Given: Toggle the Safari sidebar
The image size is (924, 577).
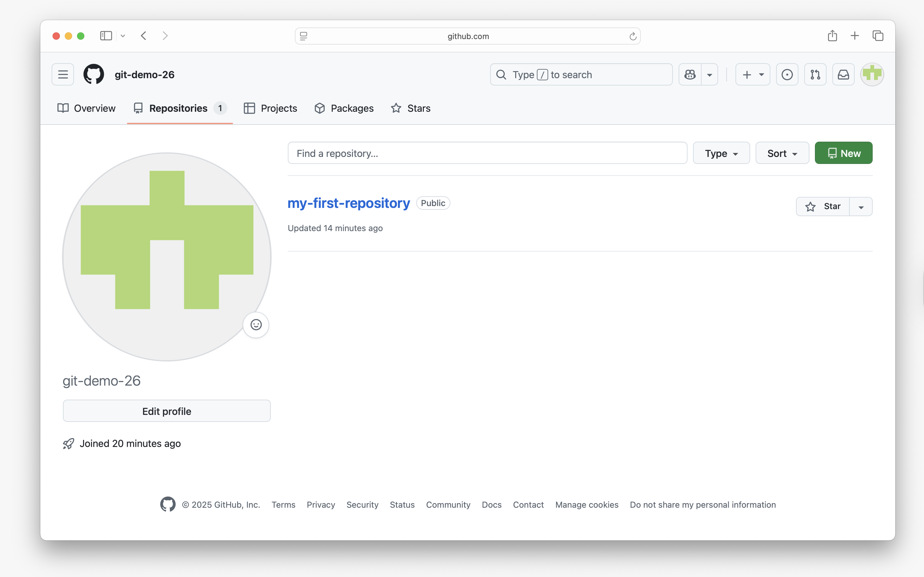Looking at the screenshot, I should click(106, 35).
